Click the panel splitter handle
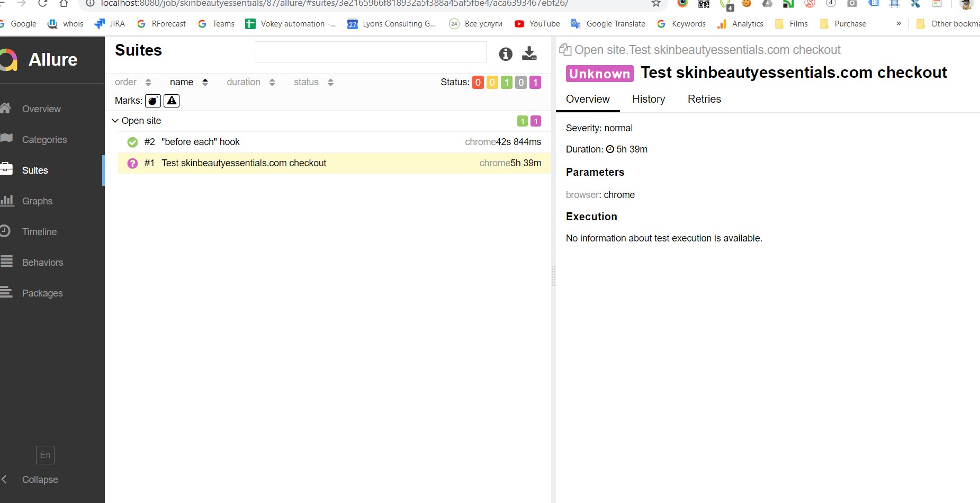 (553, 276)
